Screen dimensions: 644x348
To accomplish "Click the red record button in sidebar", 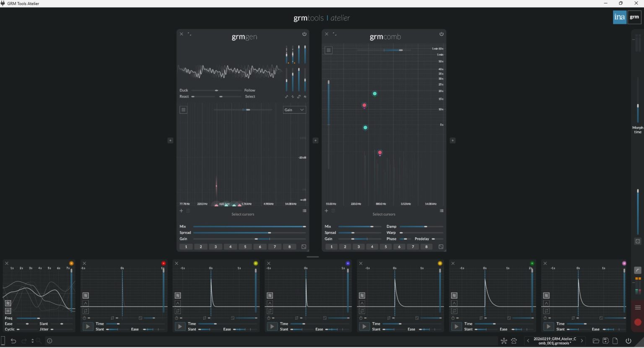I will (638, 322).
